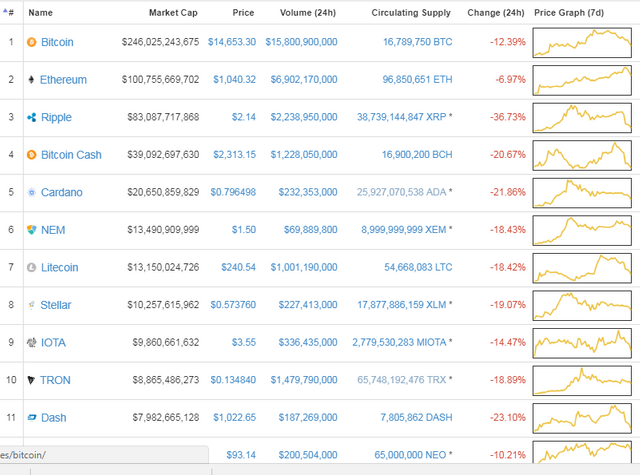Image resolution: width=640 pixels, height=475 pixels.
Task: Click Ethereum volume $6,902,170,000
Action: (x=304, y=79)
